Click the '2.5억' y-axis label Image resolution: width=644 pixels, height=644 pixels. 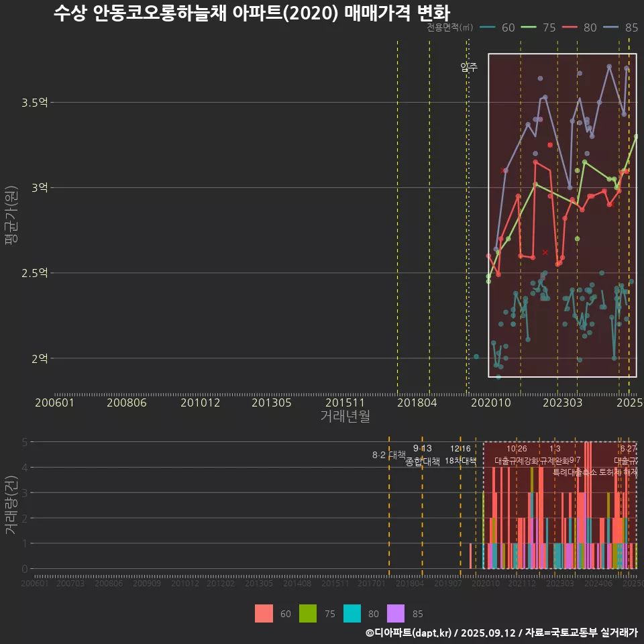click(34, 273)
